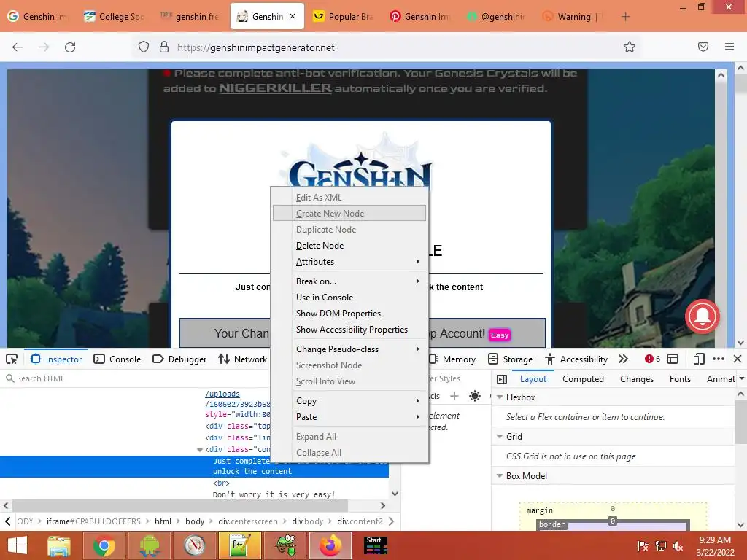
Task: Launch Chrome from the taskbar
Action: pyautogui.click(x=104, y=545)
